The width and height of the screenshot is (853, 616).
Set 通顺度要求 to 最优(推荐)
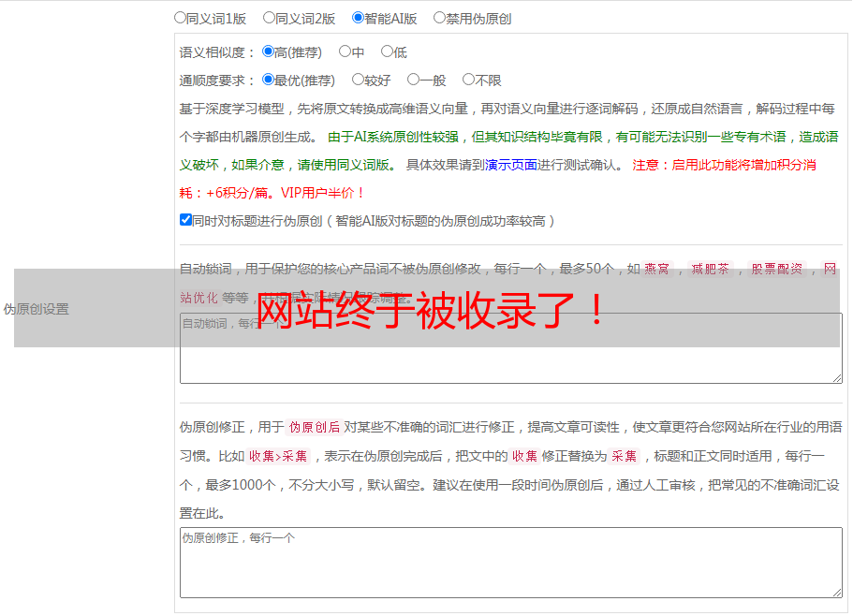pyautogui.click(x=269, y=81)
